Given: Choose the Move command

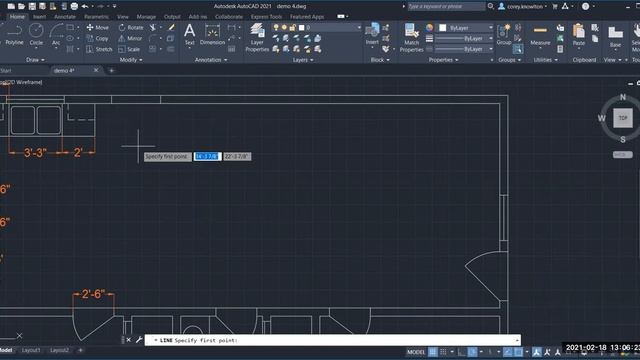Looking at the screenshot, I should tap(98, 27).
